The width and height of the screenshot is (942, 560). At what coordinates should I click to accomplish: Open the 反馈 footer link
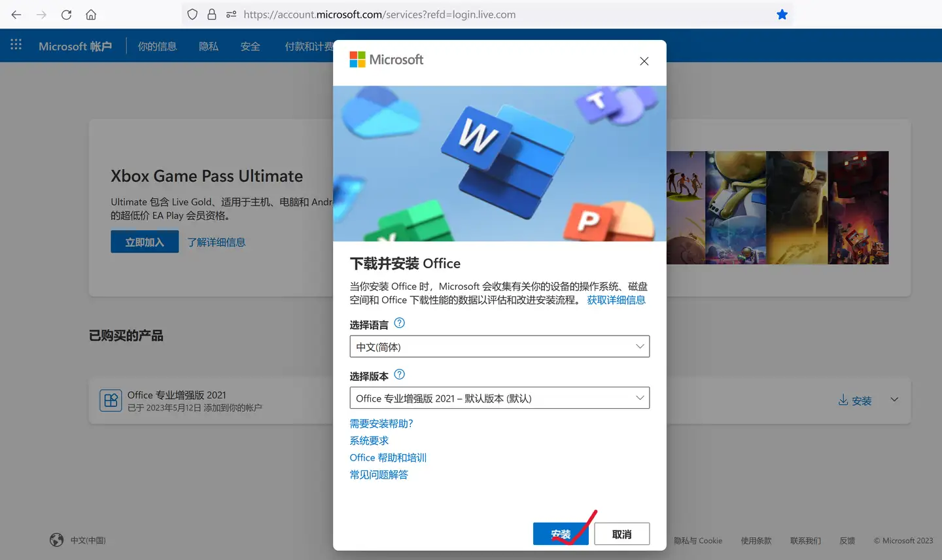[847, 540]
